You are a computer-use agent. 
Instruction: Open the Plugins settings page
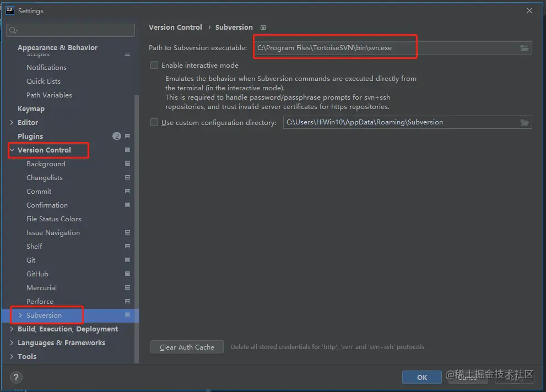point(30,137)
